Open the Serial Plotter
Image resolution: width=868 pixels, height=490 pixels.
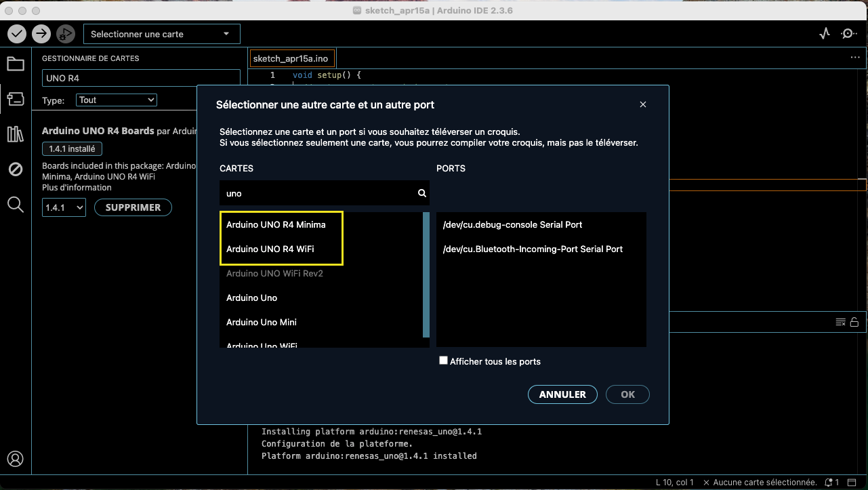click(825, 33)
